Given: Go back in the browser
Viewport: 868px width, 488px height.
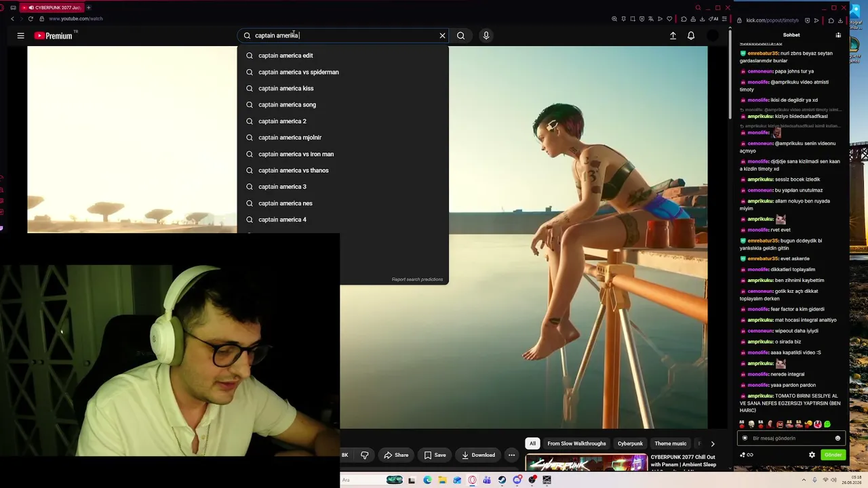Looking at the screenshot, I should (12, 18).
